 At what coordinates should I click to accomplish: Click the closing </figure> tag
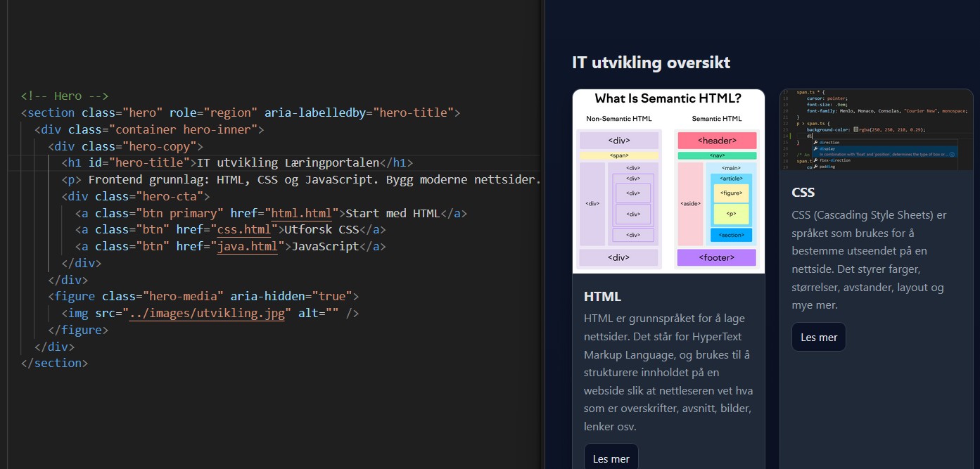coord(78,329)
